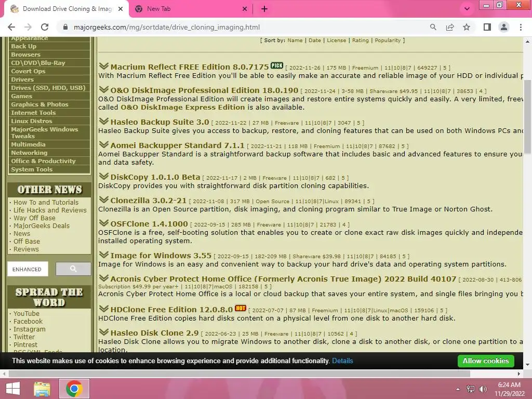Open the Clonezilla 3.0.2-21 link

(x=148, y=201)
